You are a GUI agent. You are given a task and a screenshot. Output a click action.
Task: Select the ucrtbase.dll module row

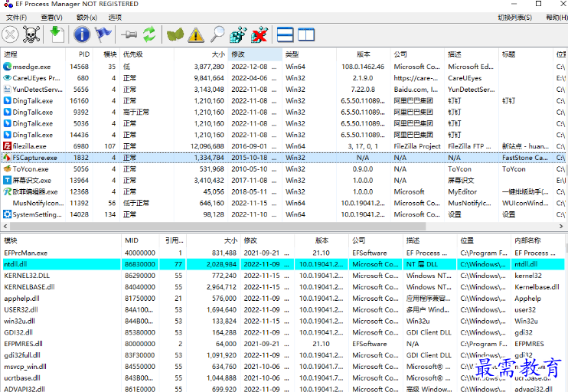point(282,378)
